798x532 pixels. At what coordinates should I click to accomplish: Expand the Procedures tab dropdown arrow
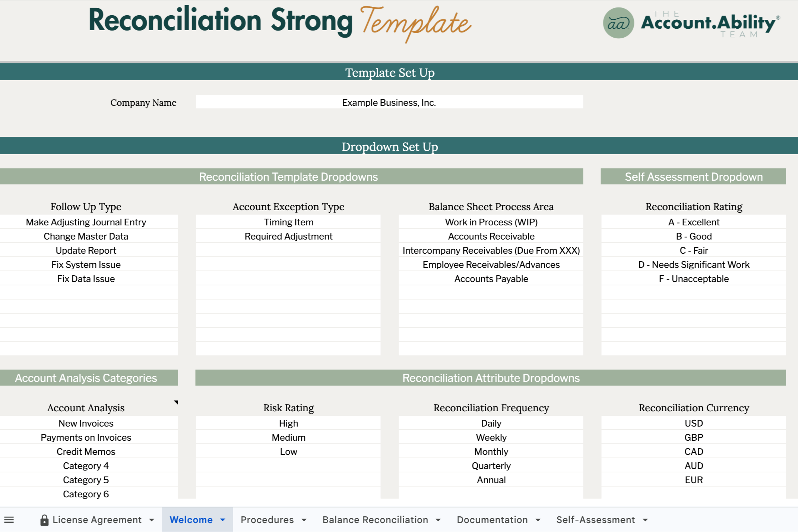click(304, 520)
